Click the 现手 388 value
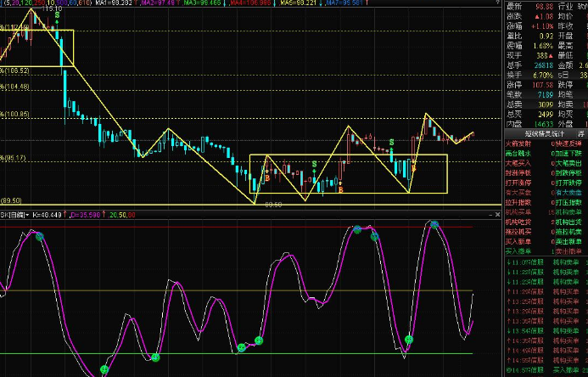The width and height of the screenshot is (588, 377). [x=542, y=55]
